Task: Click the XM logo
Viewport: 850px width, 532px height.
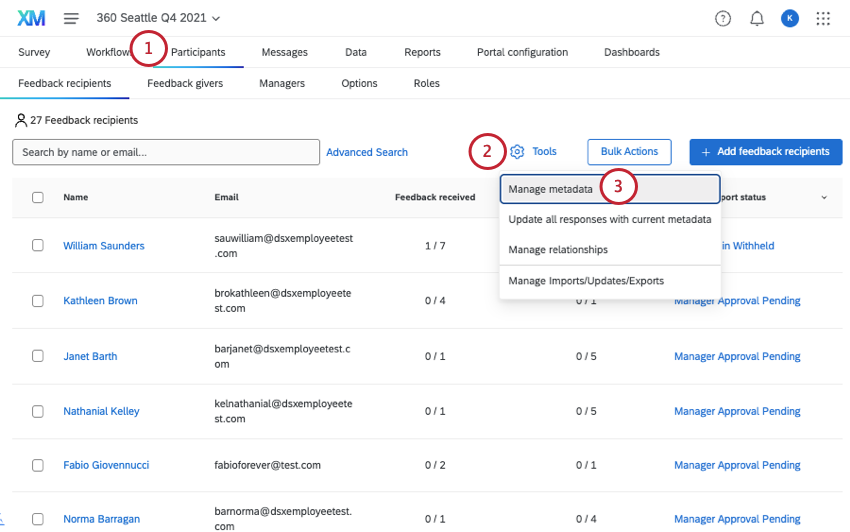Action: (31, 18)
